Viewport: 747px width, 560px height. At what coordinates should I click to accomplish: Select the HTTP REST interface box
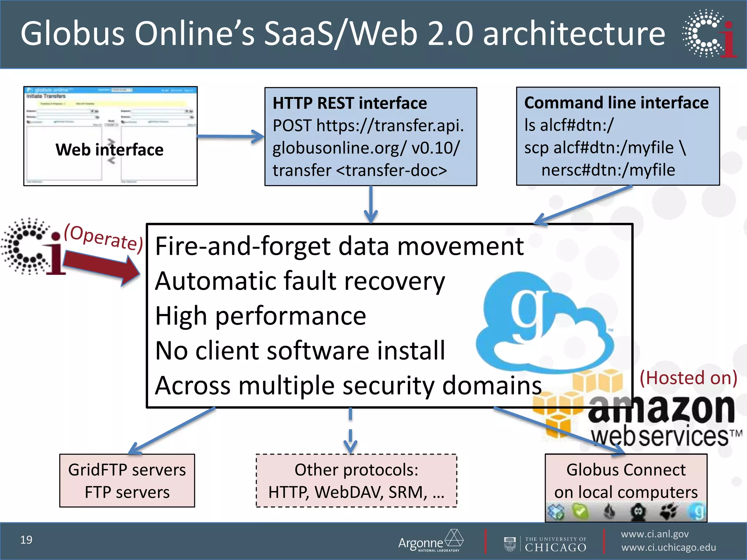371,136
